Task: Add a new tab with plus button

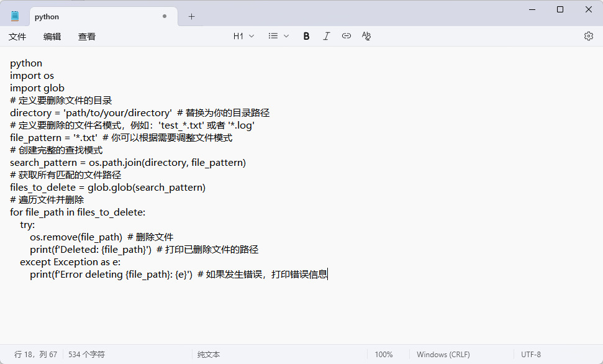Action: [x=191, y=16]
